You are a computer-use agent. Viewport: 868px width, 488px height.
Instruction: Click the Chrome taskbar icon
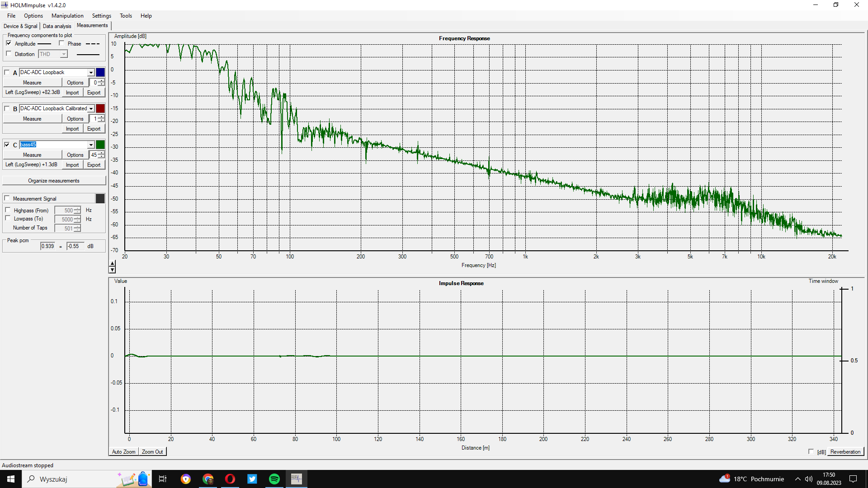208,479
